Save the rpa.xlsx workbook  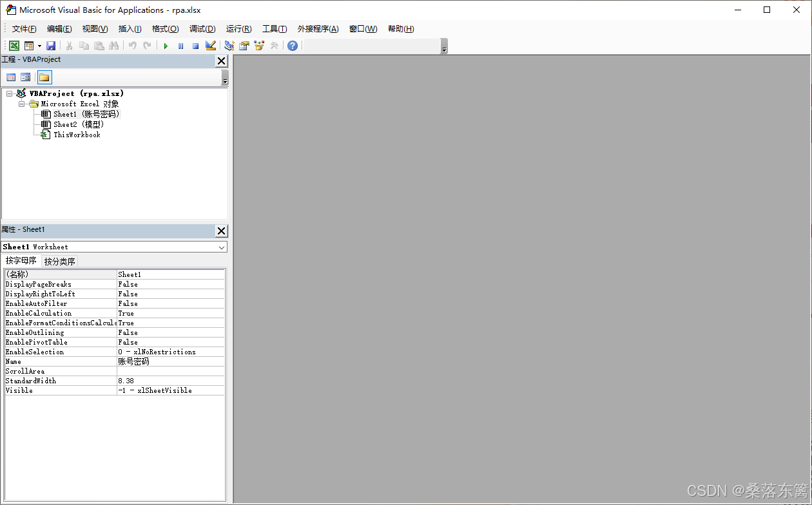click(x=51, y=46)
